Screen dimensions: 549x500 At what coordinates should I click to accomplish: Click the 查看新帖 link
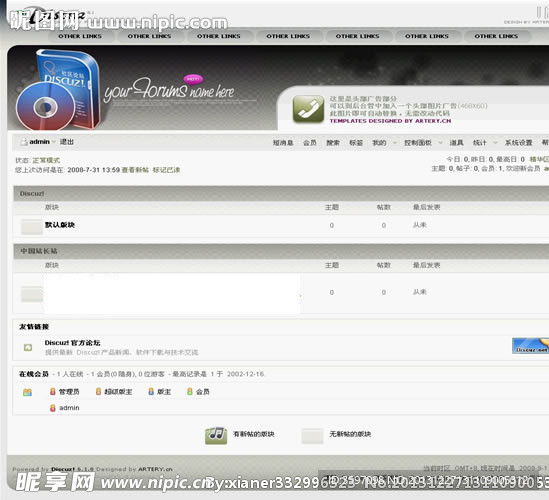click(135, 170)
